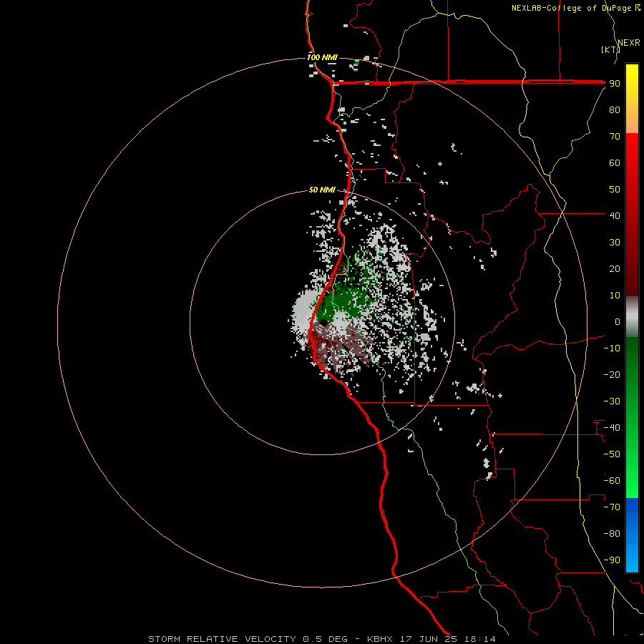Click the -40 value on the velocity scale
The height and width of the screenshot is (644, 644).
pyautogui.click(x=612, y=428)
